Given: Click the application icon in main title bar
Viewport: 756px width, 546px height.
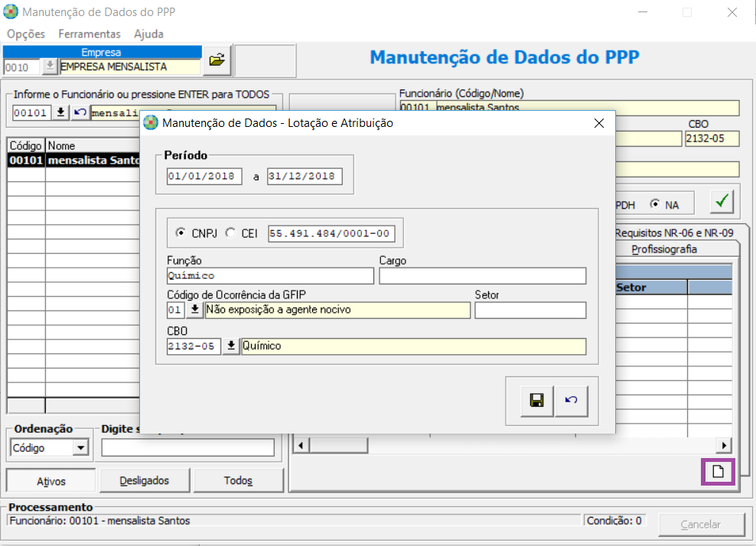Looking at the screenshot, I should point(11,11).
